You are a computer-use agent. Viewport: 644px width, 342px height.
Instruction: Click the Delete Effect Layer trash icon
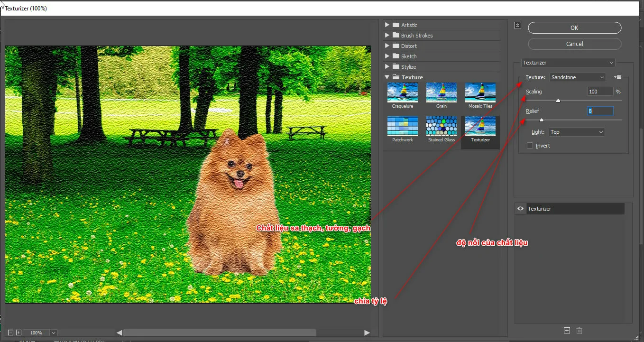coord(579,330)
